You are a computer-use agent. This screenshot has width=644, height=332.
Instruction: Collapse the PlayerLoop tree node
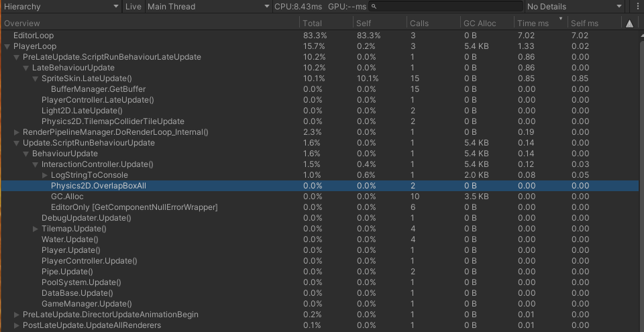point(7,46)
